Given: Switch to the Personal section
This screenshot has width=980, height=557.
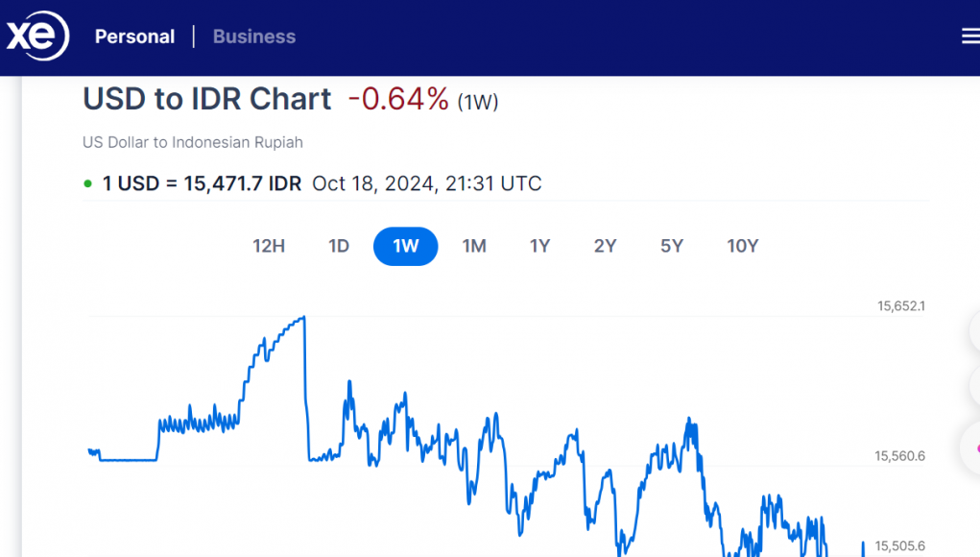Looking at the screenshot, I should pyautogui.click(x=134, y=37).
